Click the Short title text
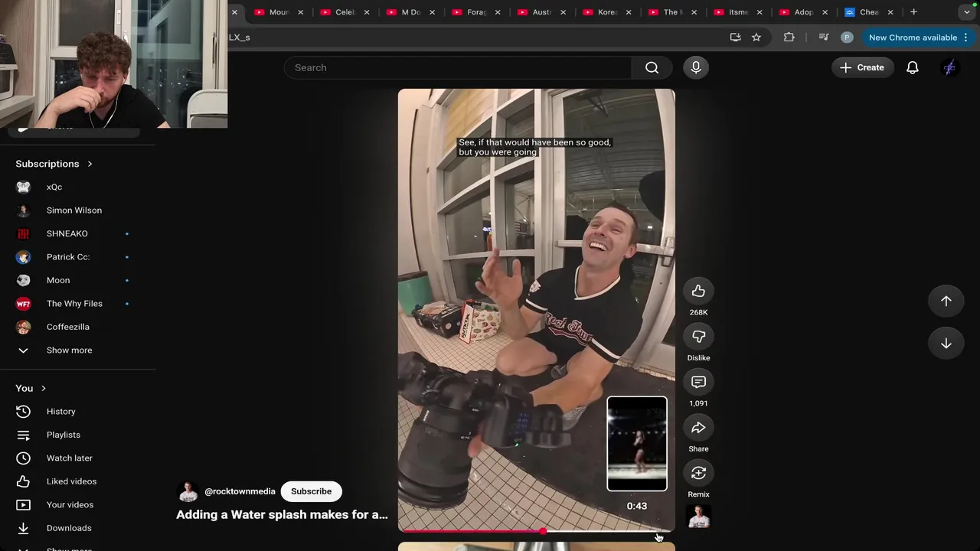Image resolution: width=980 pixels, height=551 pixels. coord(282,515)
